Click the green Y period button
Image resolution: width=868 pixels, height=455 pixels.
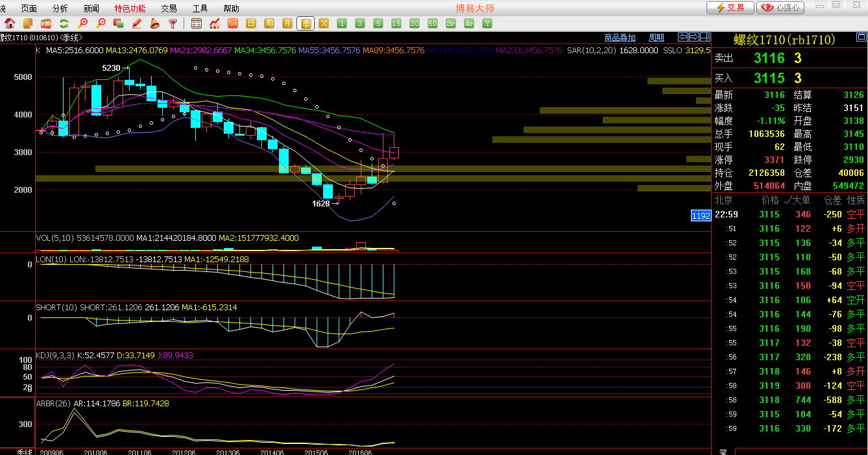point(487,23)
